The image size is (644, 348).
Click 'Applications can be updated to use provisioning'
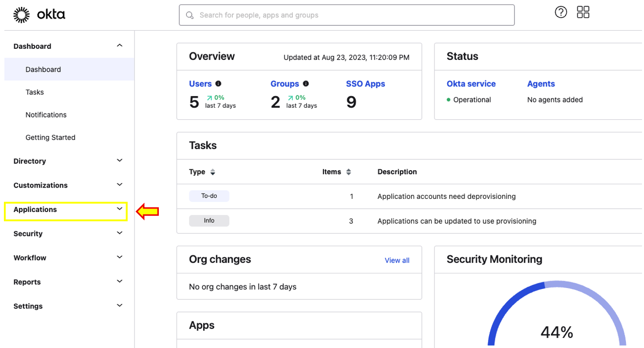pos(457,221)
